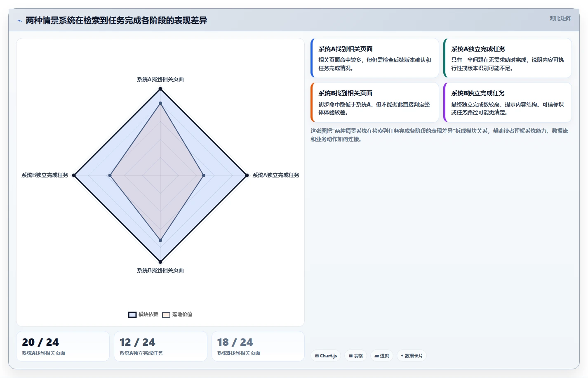Click the outer data point at 系统B独立完成任务 axis
The height and width of the screenshot is (378, 588).
(x=74, y=175)
